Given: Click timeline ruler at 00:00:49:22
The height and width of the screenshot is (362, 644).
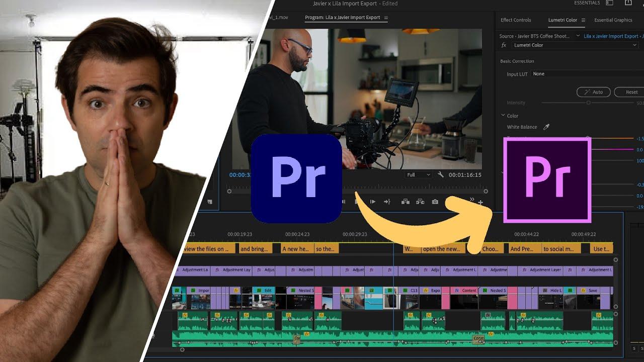Looking at the screenshot, I should (x=584, y=234).
